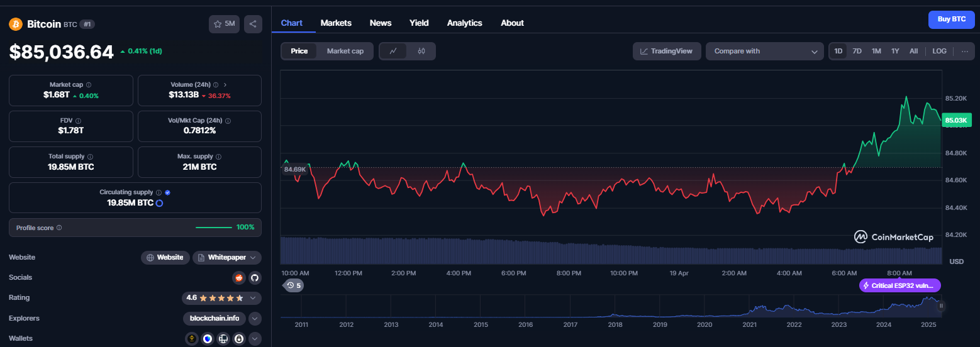980x347 pixels.
Task: Open blockchain.info explorer link
Action: point(214,318)
